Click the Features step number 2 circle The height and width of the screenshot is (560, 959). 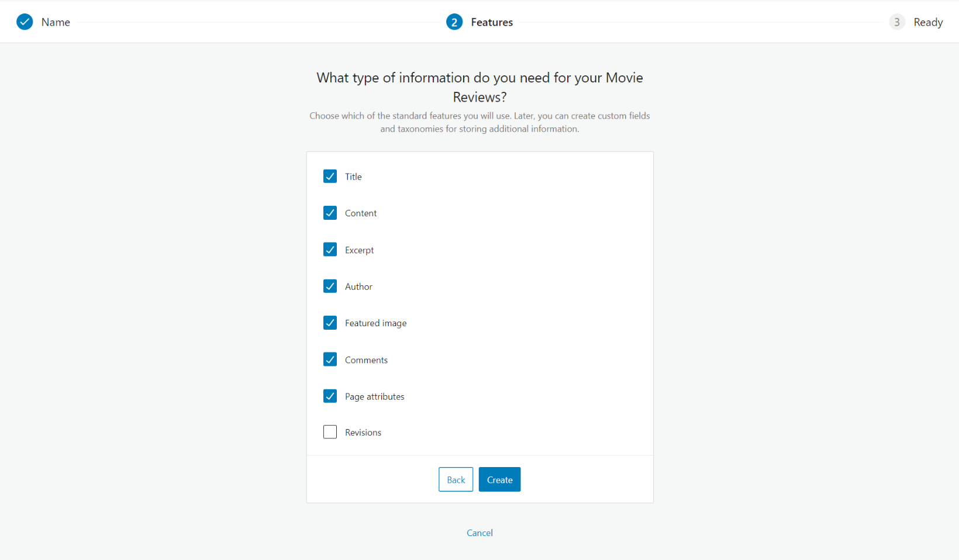click(x=454, y=22)
